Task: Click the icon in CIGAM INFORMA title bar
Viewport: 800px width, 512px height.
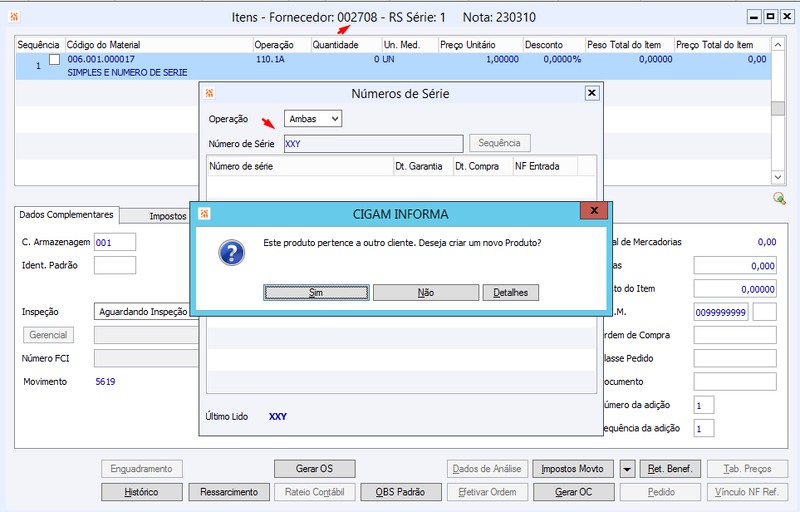Action: (x=204, y=214)
